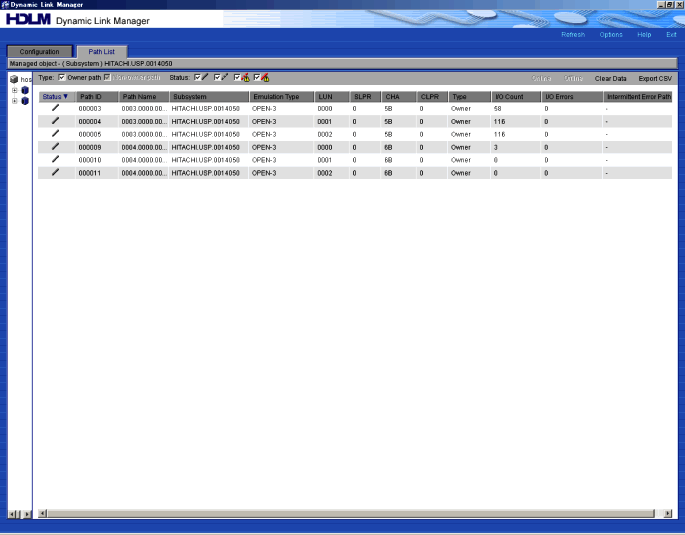Sort by Emulation Type column header
The image size is (685, 535).
click(x=282, y=97)
